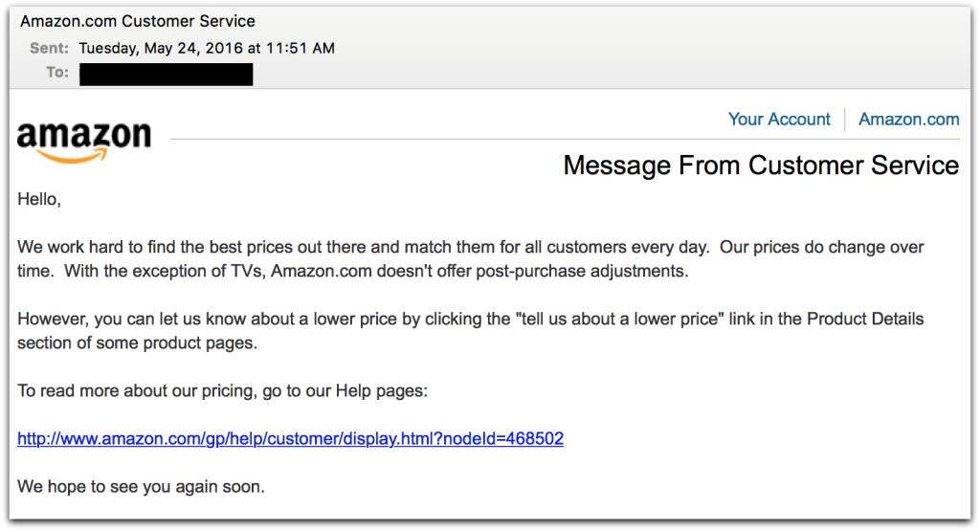This screenshot has width=980, height=531.
Task: Open the Amazon.com header link
Action: click(908, 120)
